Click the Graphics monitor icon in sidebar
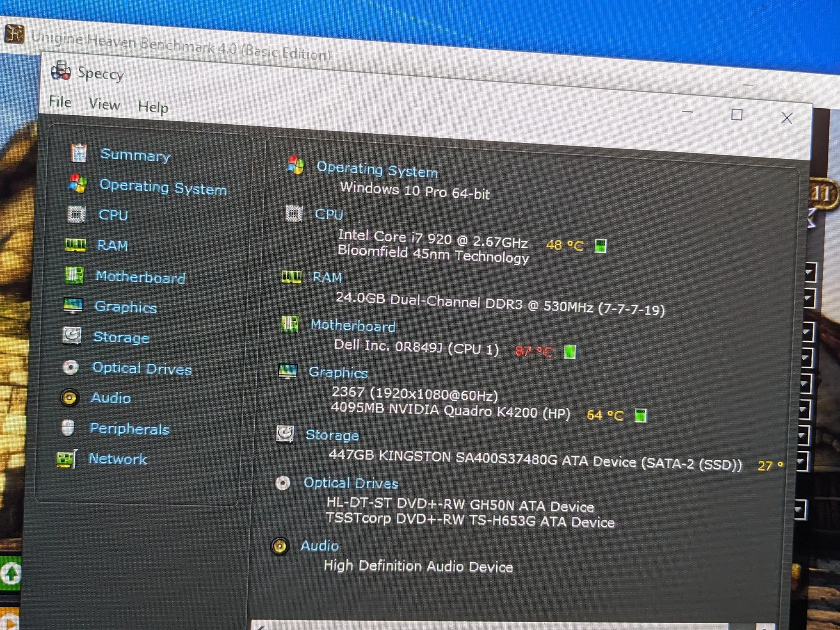840x630 pixels. (x=73, y=306)
